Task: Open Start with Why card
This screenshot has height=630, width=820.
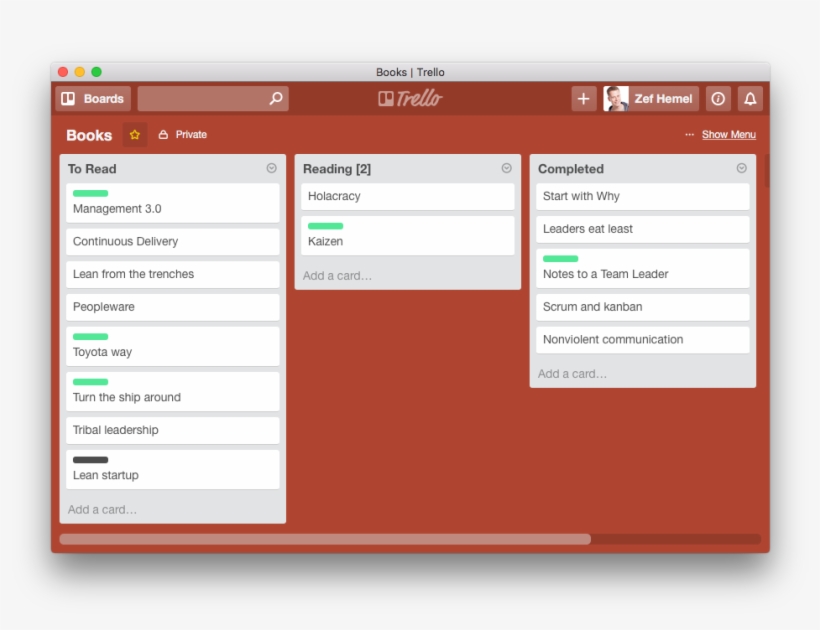Action: 643,197
